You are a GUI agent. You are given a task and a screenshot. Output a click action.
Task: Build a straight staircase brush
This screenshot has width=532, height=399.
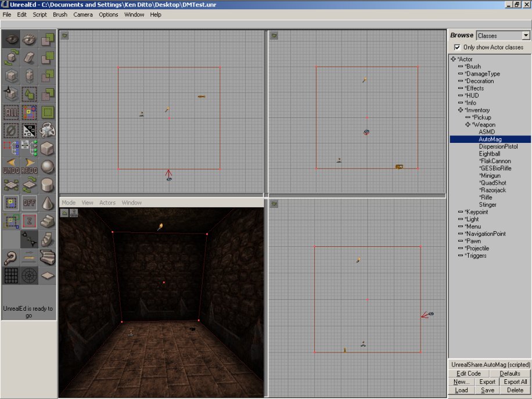(48, 221)
